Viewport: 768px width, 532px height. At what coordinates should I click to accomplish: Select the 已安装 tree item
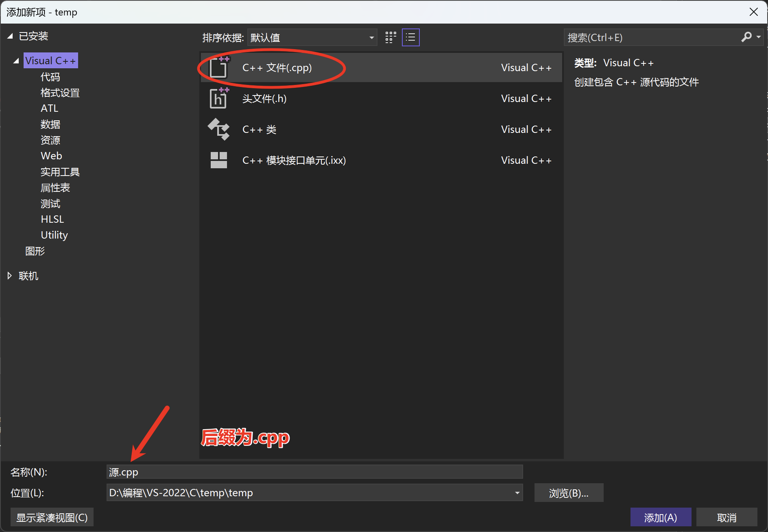click(33, 36)
